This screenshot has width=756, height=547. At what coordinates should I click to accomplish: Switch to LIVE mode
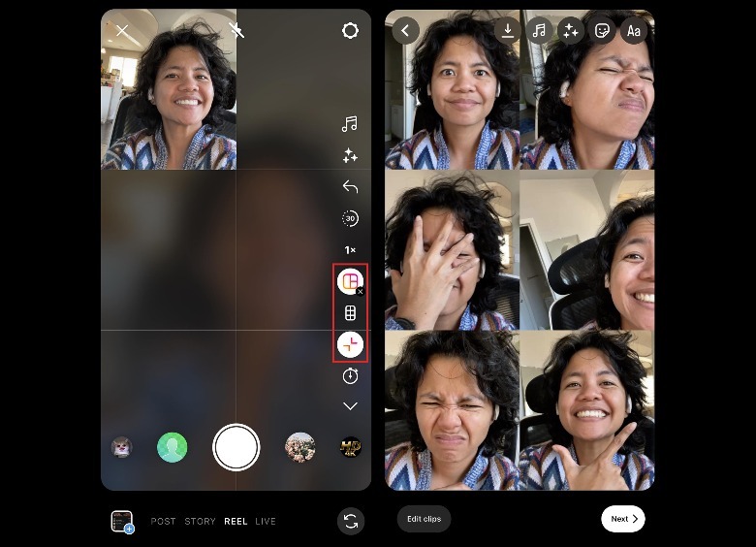(x=266, y=522)
